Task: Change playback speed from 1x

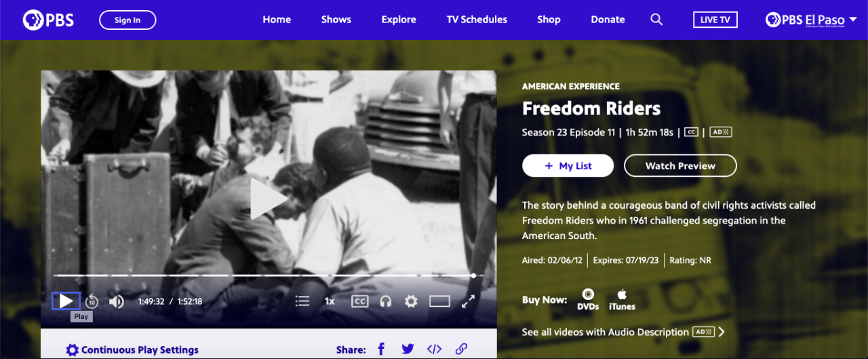Action: tap(330, 301)
